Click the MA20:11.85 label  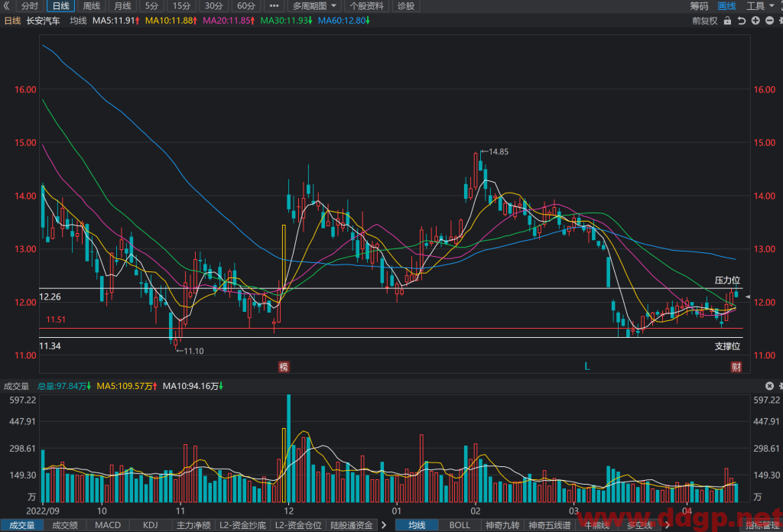pyautogui.click(x=229, y=21)
